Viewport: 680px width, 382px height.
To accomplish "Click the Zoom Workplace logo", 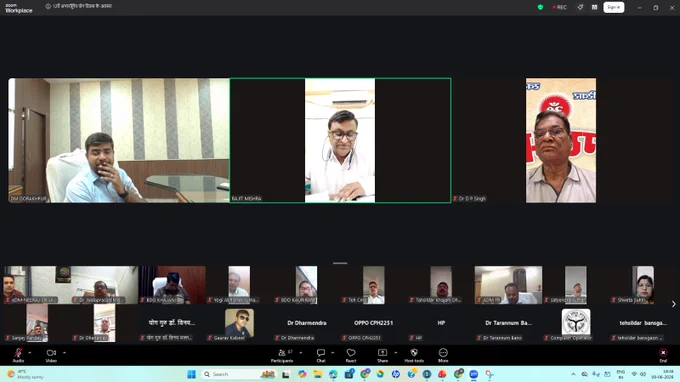I will coord(19,8).
